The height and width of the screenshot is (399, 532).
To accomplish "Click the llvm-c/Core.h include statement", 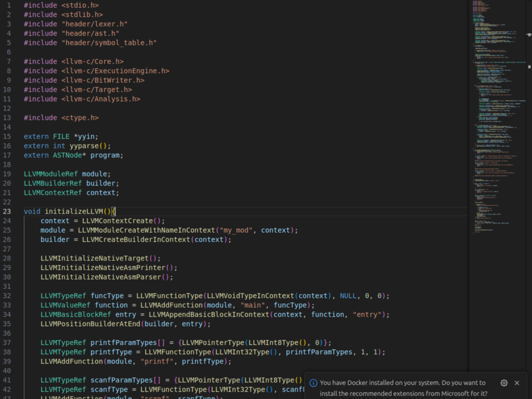I will point(74,61).
